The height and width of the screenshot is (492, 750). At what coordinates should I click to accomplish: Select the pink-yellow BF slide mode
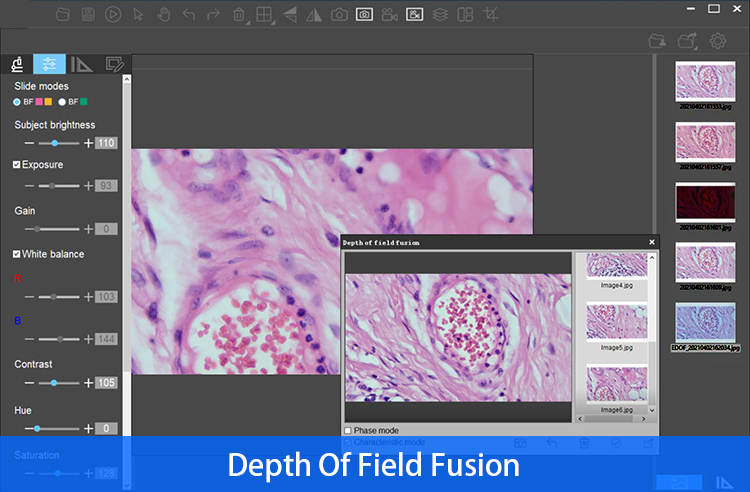tap(17, 102)
